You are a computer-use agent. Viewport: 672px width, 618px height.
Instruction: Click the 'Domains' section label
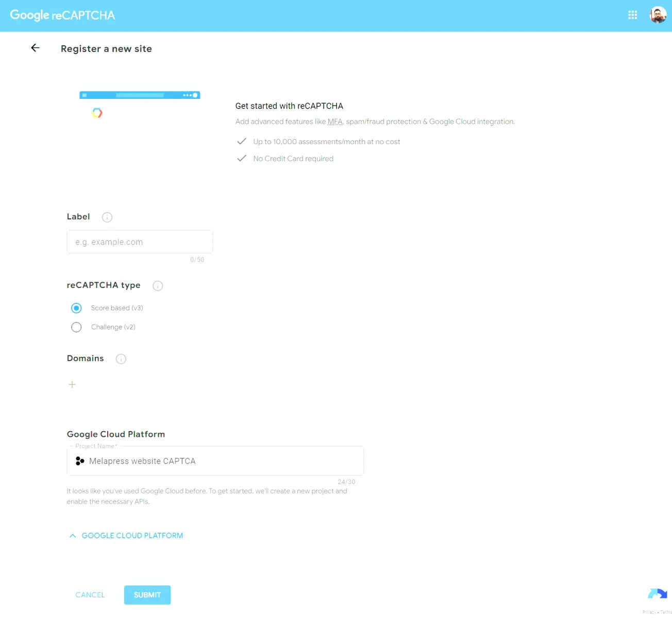[x=86, y=358]
